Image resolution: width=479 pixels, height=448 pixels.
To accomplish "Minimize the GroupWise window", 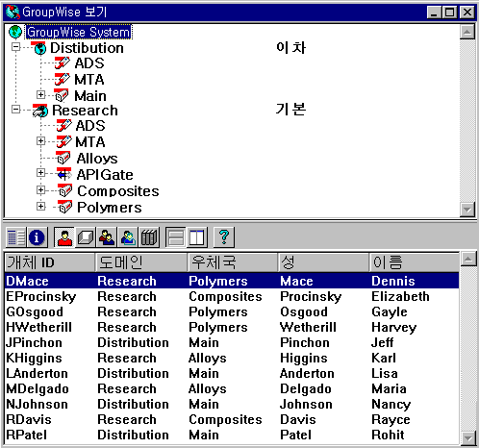I will [435, 12].
